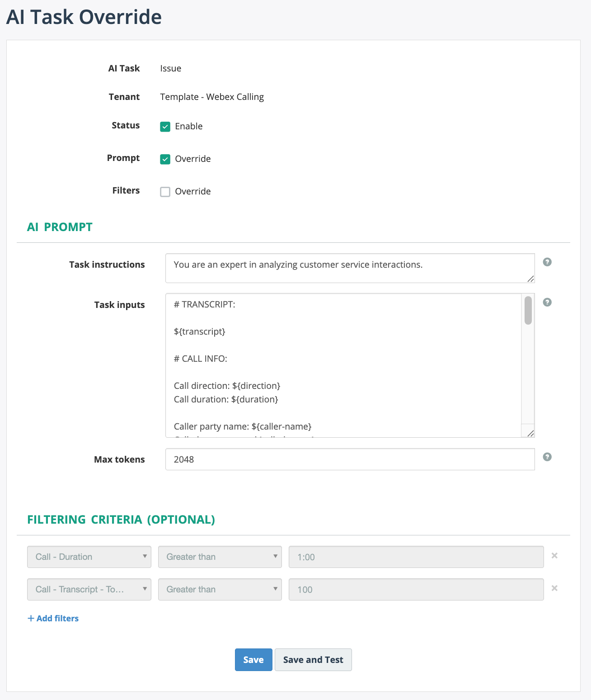Toggle the Status Enable checkbox

[165, 127]
